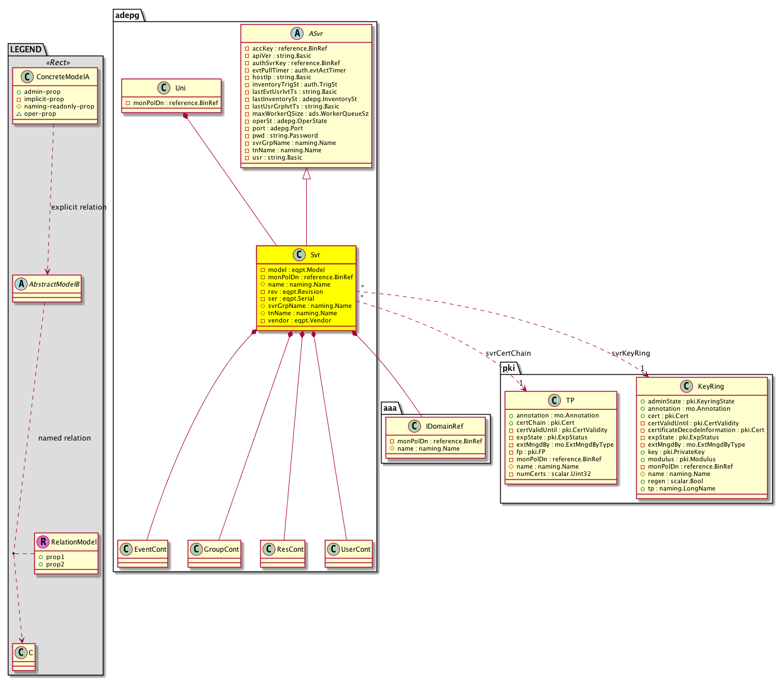Select the C icon of IDomainRef
Viewport: 784px width, 681px height.
pos(415,426)
